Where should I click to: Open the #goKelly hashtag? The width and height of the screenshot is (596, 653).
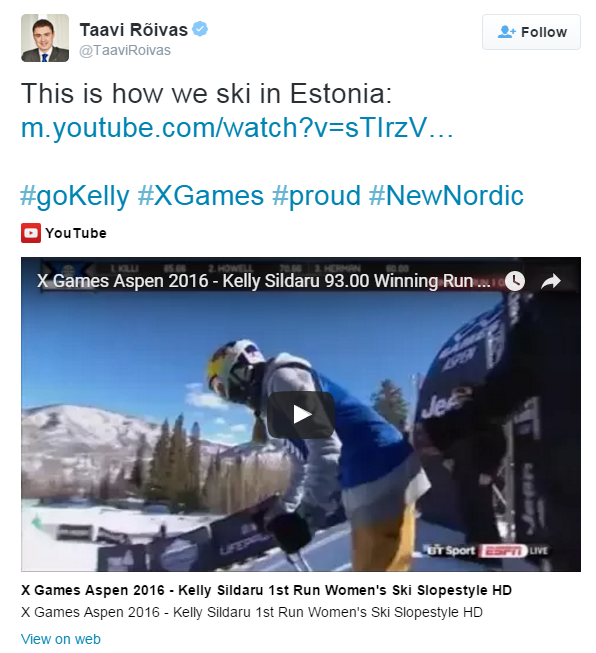[x=75, y=195]
